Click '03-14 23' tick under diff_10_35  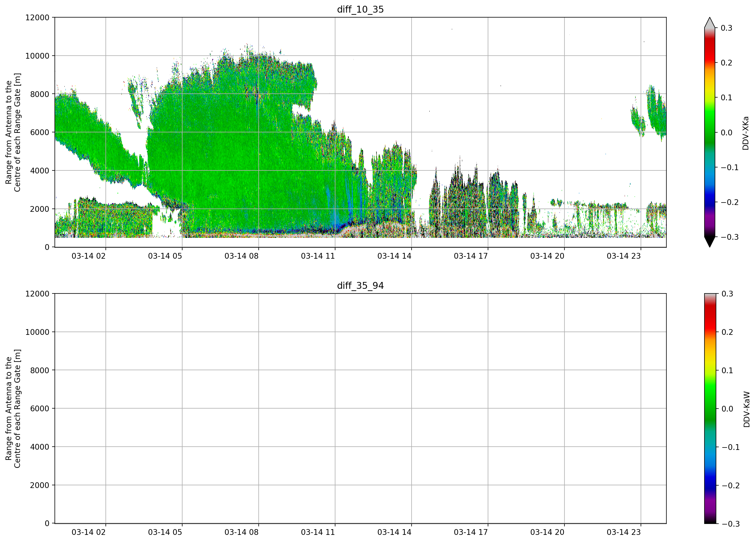coord(624,256)
